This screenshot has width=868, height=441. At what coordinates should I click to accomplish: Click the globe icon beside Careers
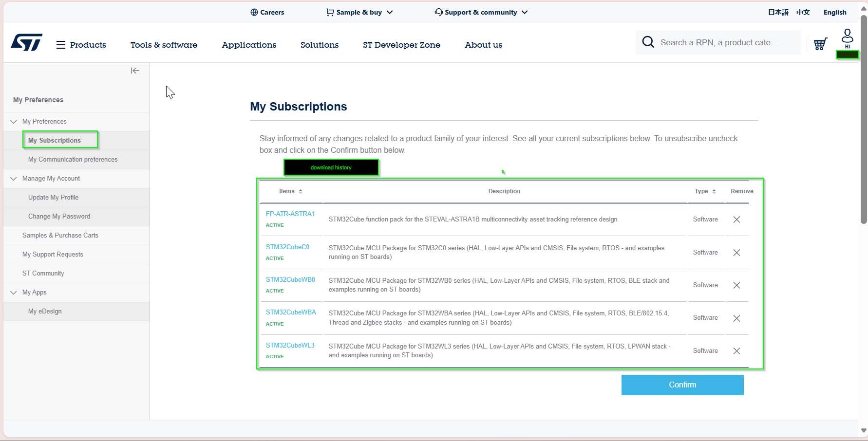pos(254,12)
